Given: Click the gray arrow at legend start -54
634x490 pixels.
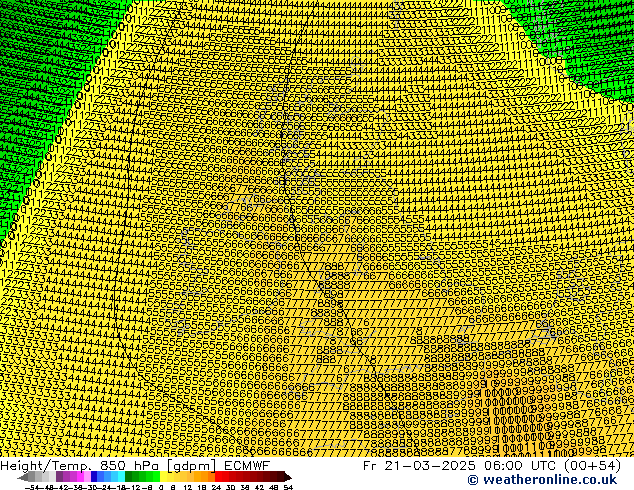Looking at the screenshot, I should pyautogui.click(x=22, y=477).
